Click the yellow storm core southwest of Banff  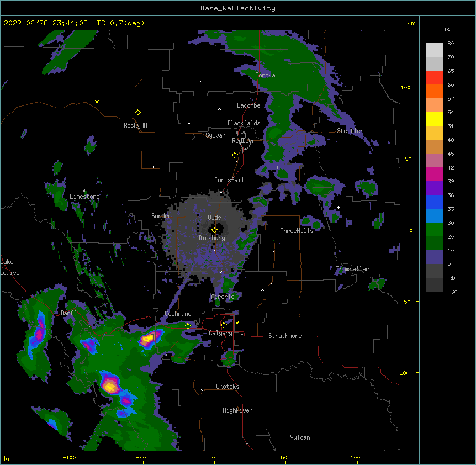(x=110, y=387)
